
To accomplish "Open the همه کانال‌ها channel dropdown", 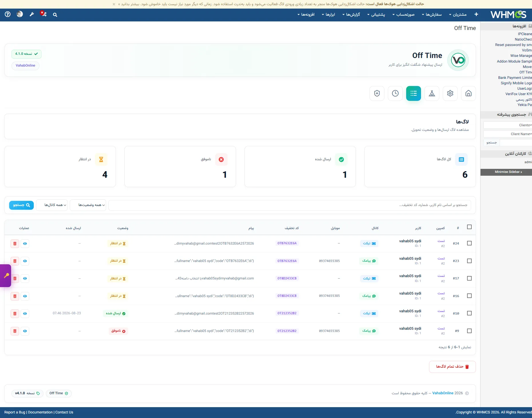I will [x=52, y=205].
